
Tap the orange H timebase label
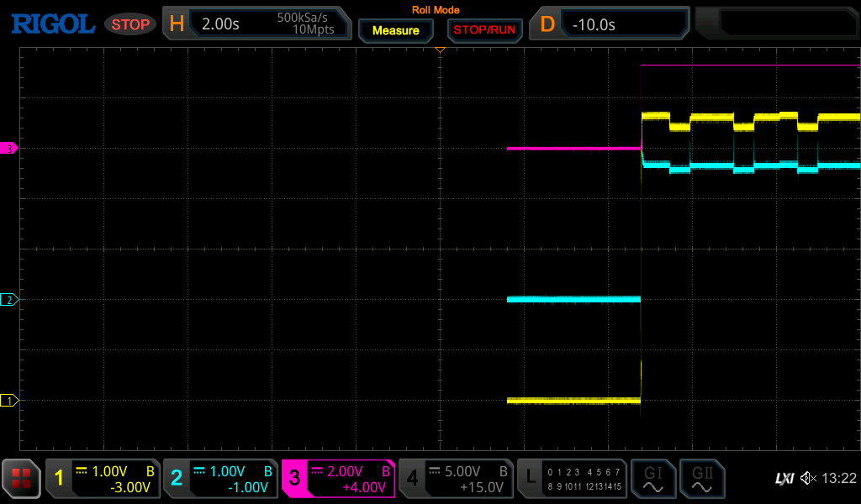[177, 24]
